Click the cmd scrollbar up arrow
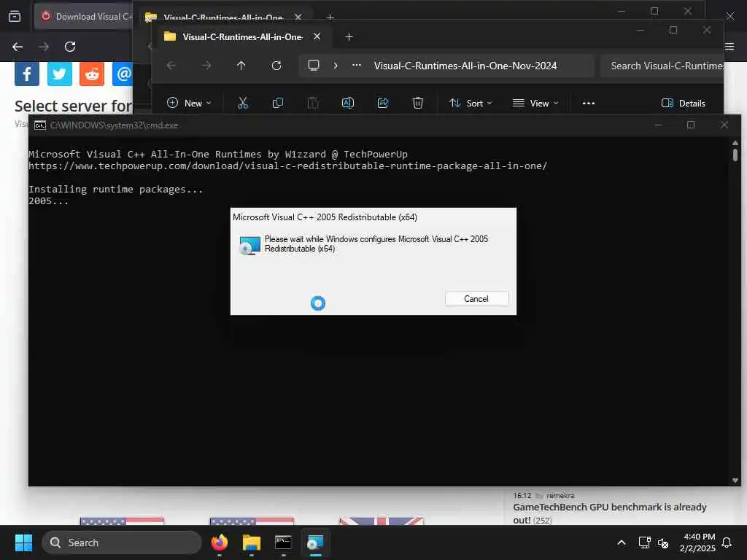 735,143
